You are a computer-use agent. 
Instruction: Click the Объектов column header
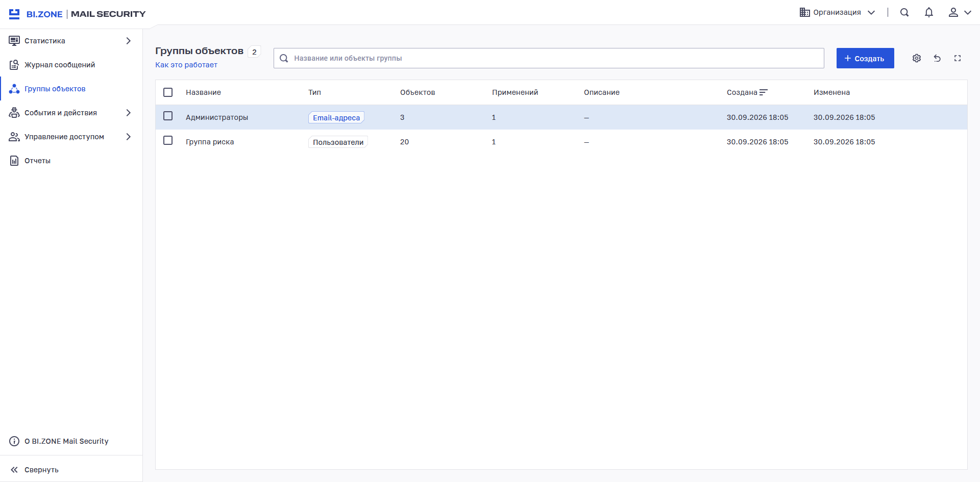(418, 92)
